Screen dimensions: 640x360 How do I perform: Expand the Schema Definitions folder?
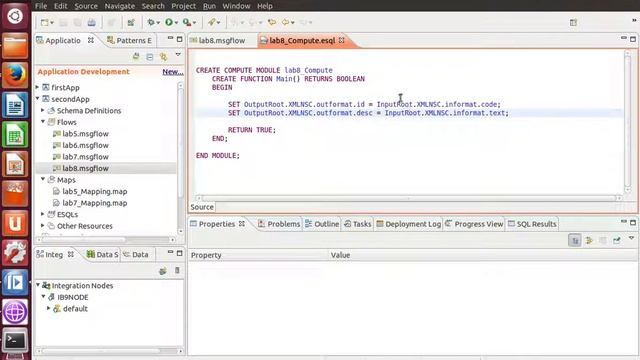click(43, 110)
